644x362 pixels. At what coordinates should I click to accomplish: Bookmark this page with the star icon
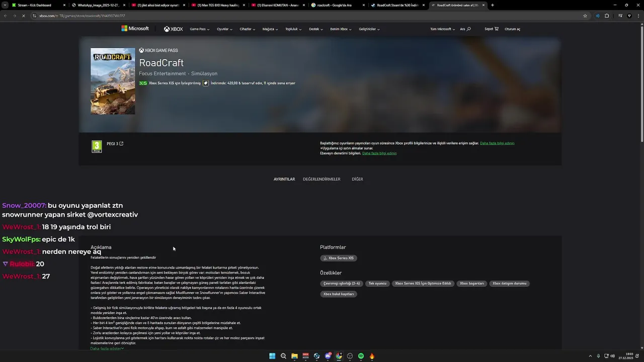(585, 16)
